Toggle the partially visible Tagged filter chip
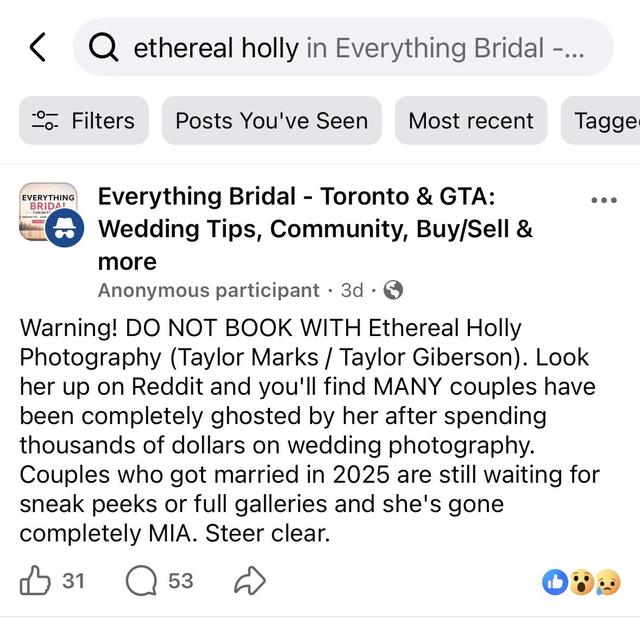 (x=600, y=120)
